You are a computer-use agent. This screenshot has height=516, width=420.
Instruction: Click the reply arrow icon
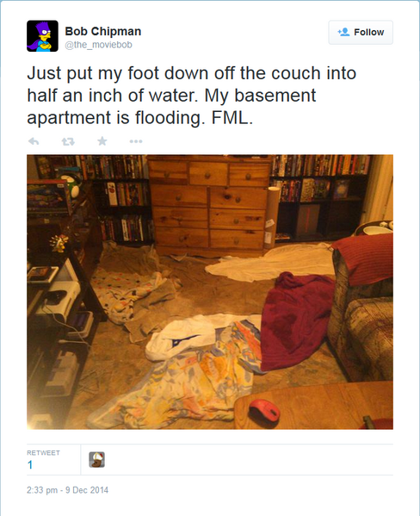(x=34, y=141)
